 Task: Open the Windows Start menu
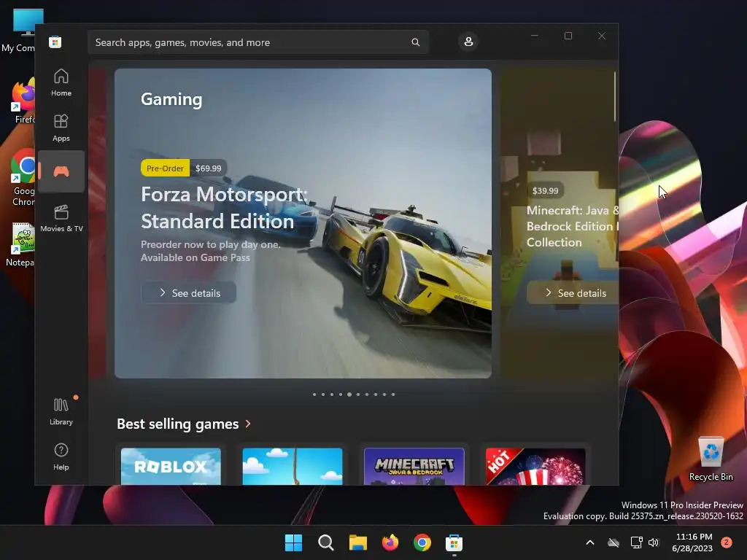pyautogui.click(x=293, y=542)
